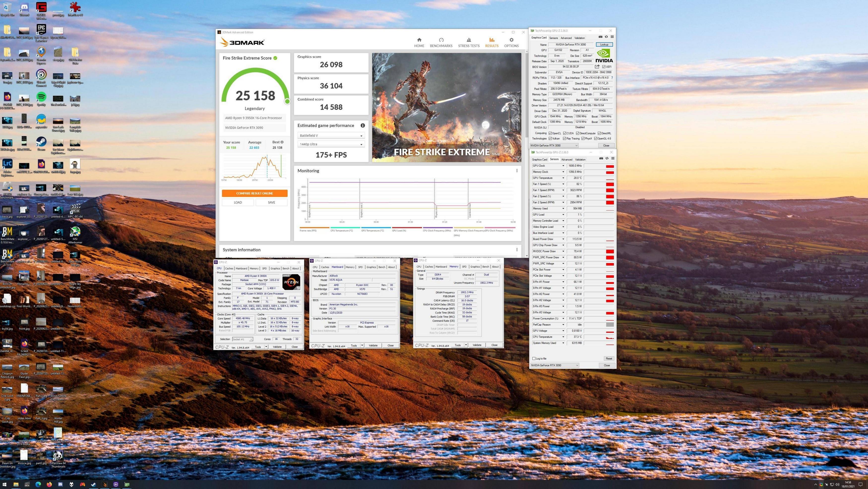This screenshot has height=489, width=868.
Task: Click camera icon in GPU-Z Sensors window
Action: click(601, 158)
